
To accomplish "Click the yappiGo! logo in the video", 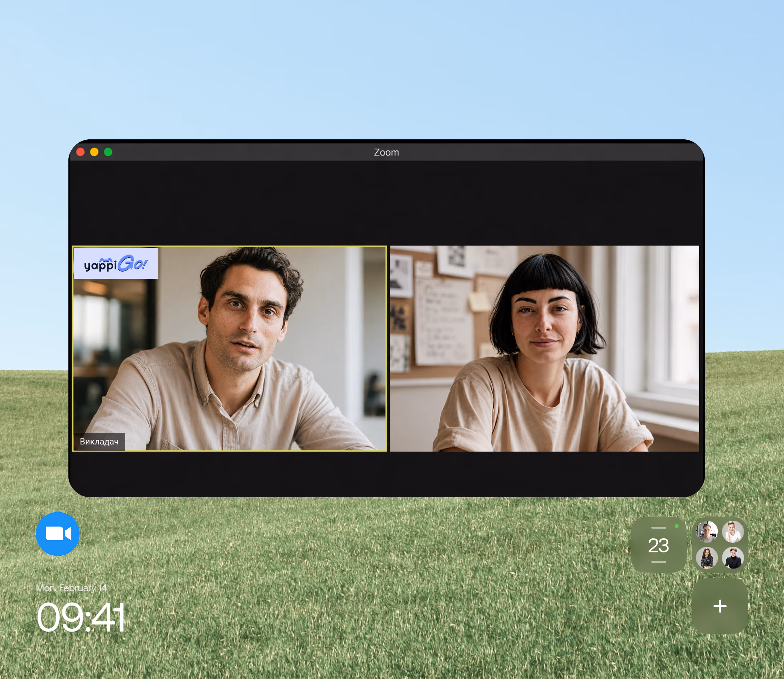I will point(116,263).
